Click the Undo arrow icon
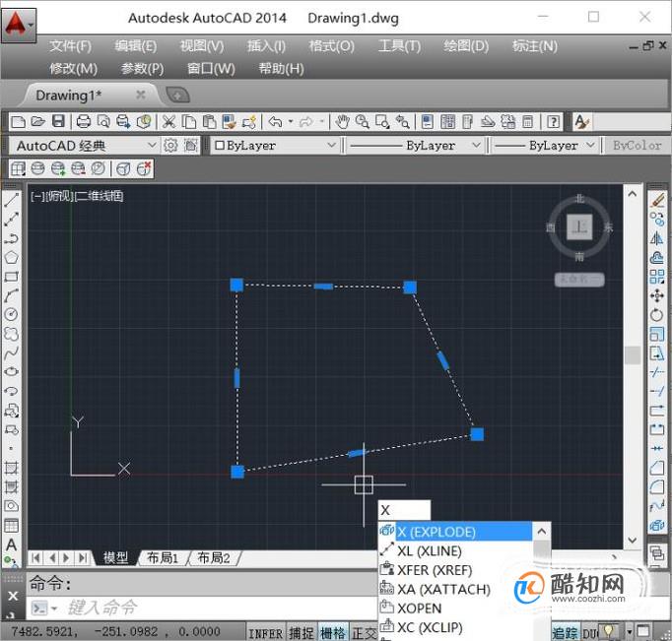This screenshot has height=641, width=672. [275, 122]
